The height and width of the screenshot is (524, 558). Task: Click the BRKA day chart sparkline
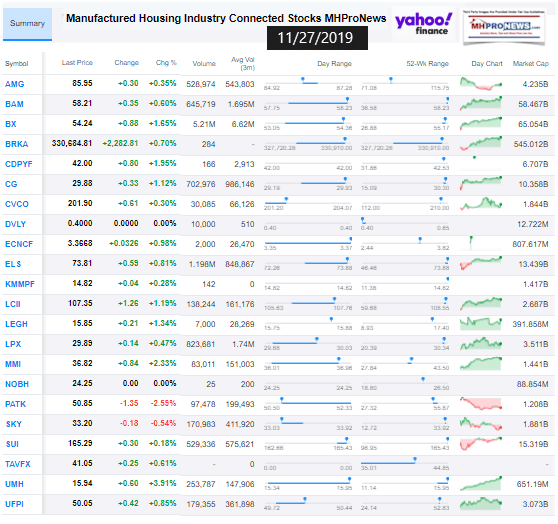pos(481,143)
